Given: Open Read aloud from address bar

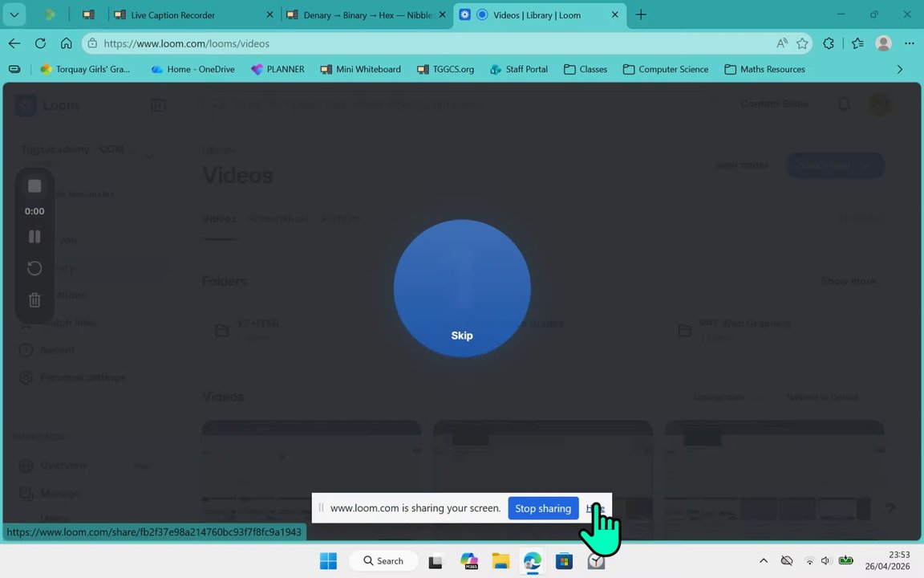Looking at the screenshot, I should click(782, 43).
